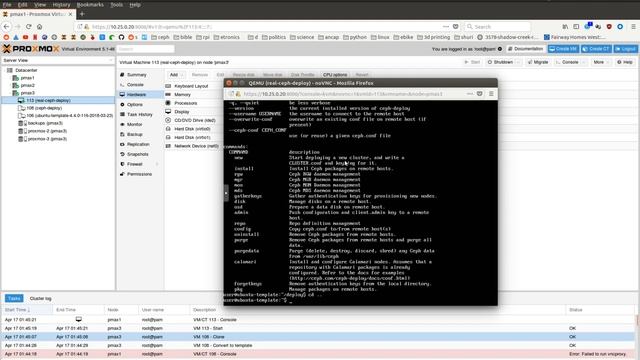
Task: Open the Backup panel
Action: [135, 134]
